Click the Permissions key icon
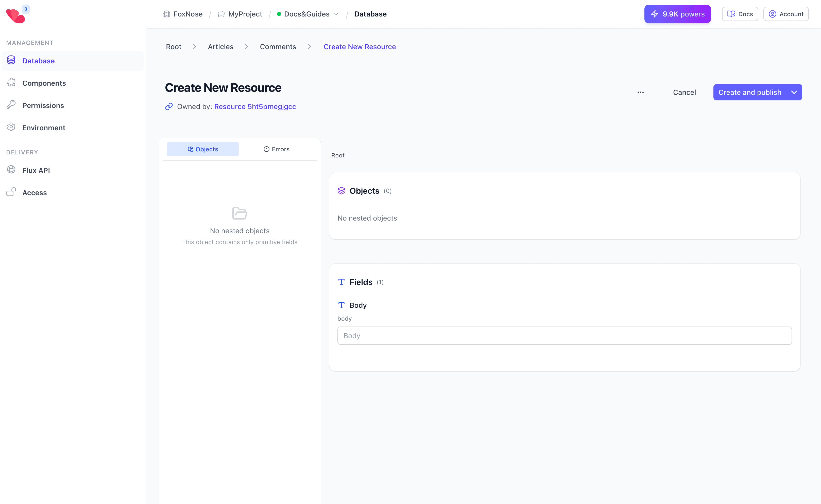 11,105
